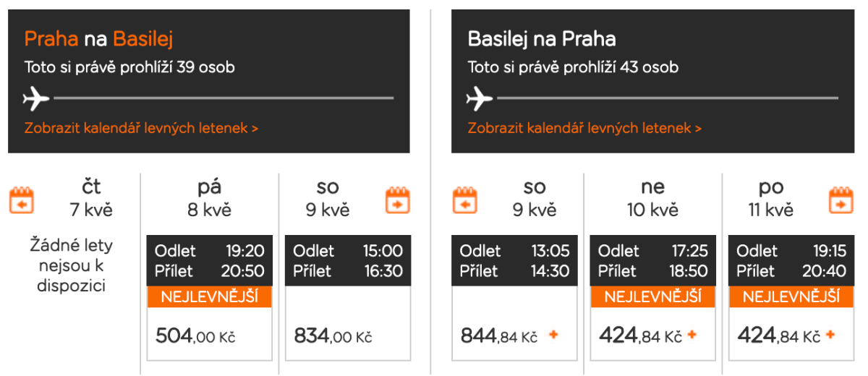Click plus icon next to 844,84 Kč
868x376 pixels.
(x=554, y=336)
